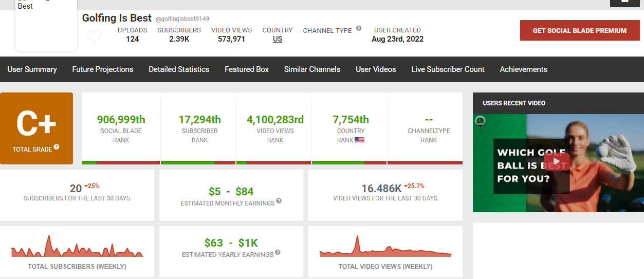This screenshot has width=644, height=279.
Task: Select the Featured Box tab
Action: click(247, 69)
